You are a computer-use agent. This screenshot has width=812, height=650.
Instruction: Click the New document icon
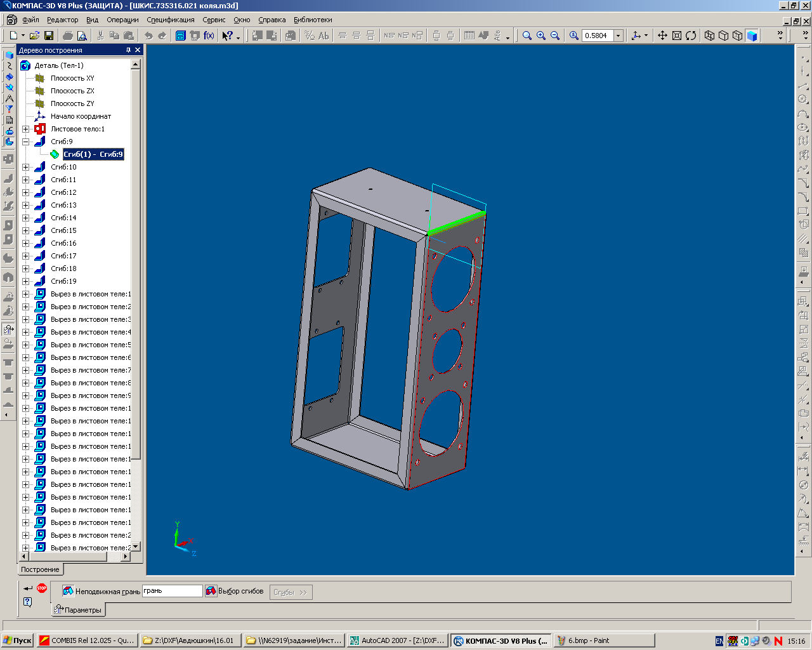click(13, 36)
